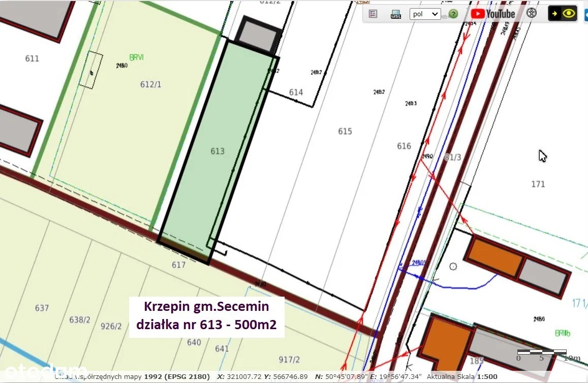Click the 'Krzepin gm.Secemin' caption box
Image resolution: width=588 pixels, height=383 pixels.
pyautogui.click(x=206, y=315)
